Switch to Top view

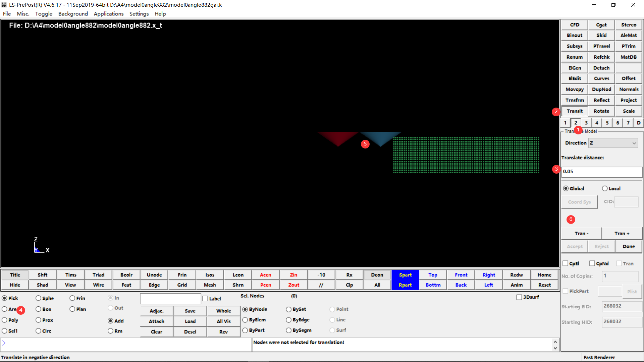[433, 275]
